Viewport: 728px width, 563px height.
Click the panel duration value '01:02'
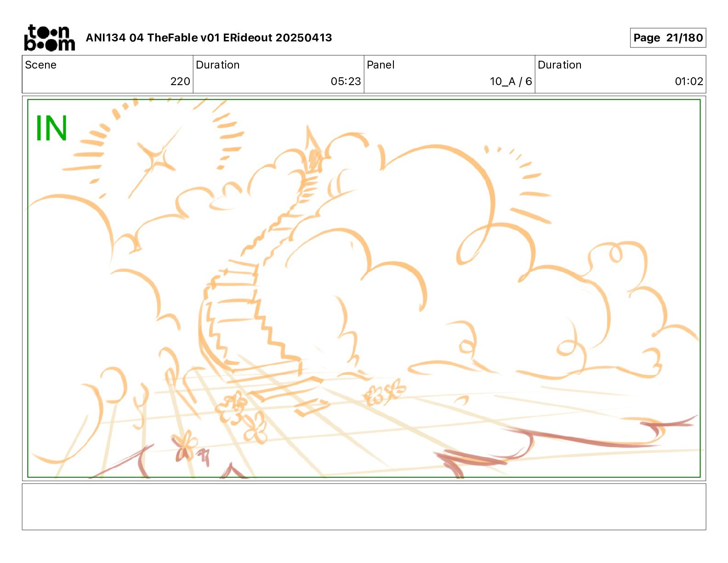tap(689, 81)
